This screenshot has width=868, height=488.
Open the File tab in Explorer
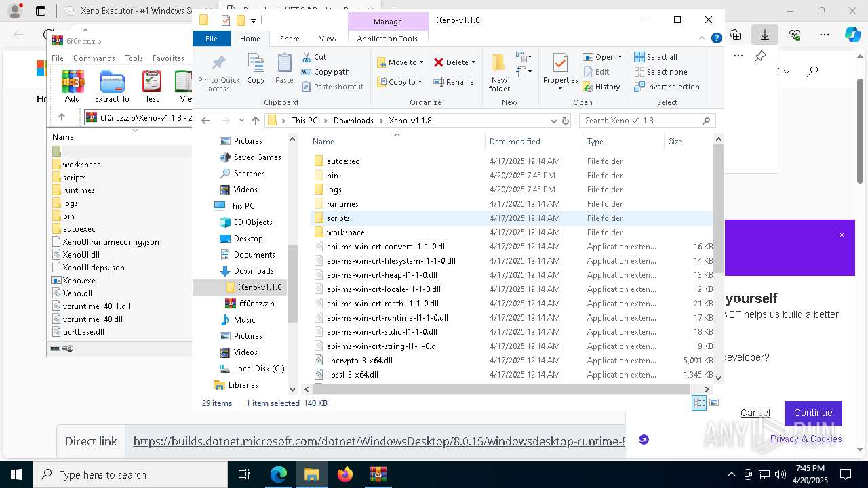click(212, 39)
